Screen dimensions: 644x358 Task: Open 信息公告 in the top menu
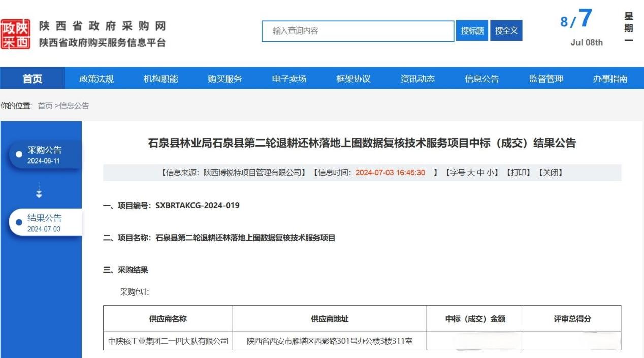[x=481, y=79]
